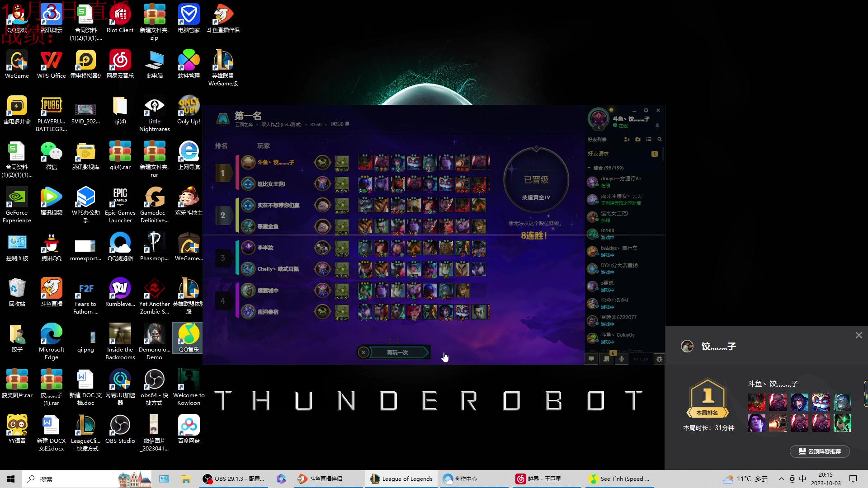Image resolution: width=868 pixels, height=488 pixels.
Task: Open the Only Up! desktop shortcut
Action: click(x=189, y=110)
